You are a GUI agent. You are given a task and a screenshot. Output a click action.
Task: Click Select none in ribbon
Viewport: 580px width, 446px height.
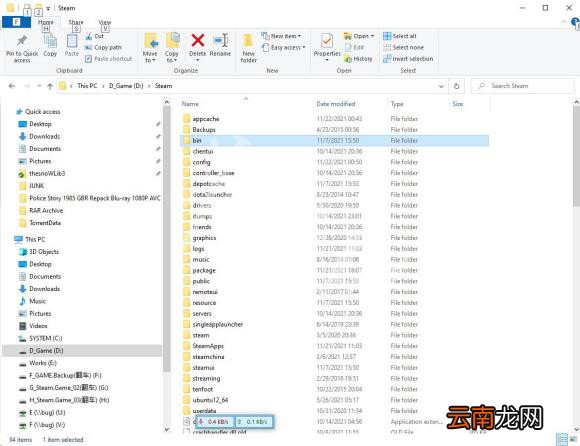pyautogui.click(x=404, y=47)
